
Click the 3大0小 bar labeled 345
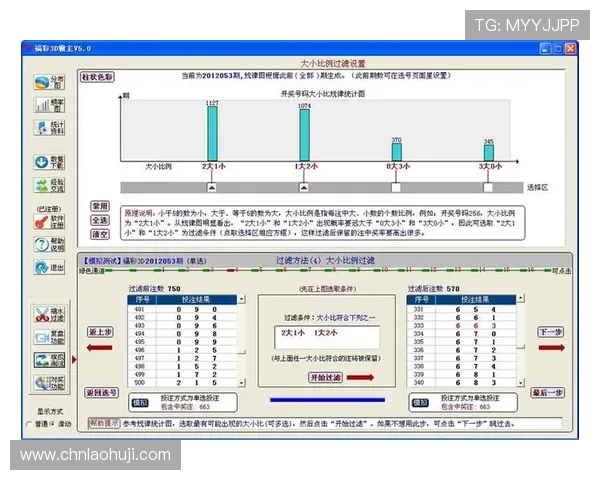click(489, 153)
